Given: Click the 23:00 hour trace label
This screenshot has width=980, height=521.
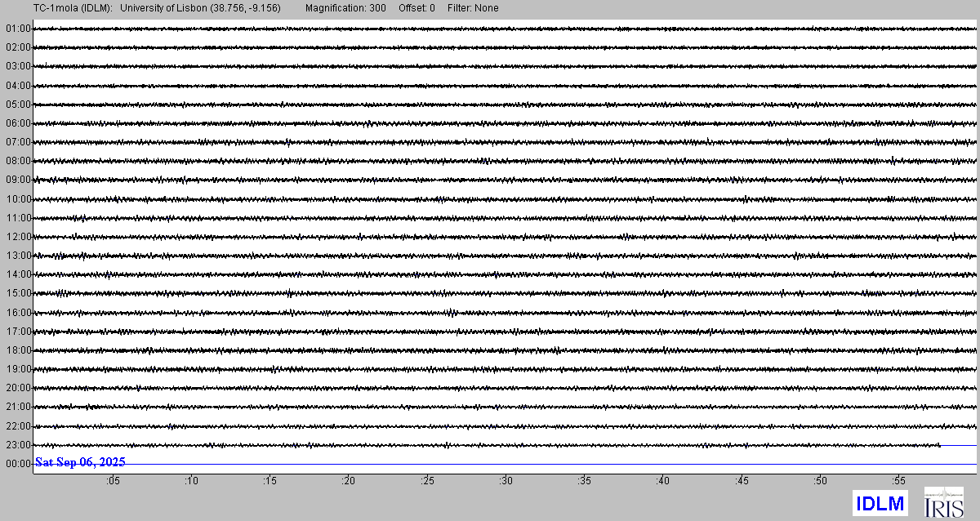Looking at the screenshot, I should pyautogui.click(x=18, y=445).
